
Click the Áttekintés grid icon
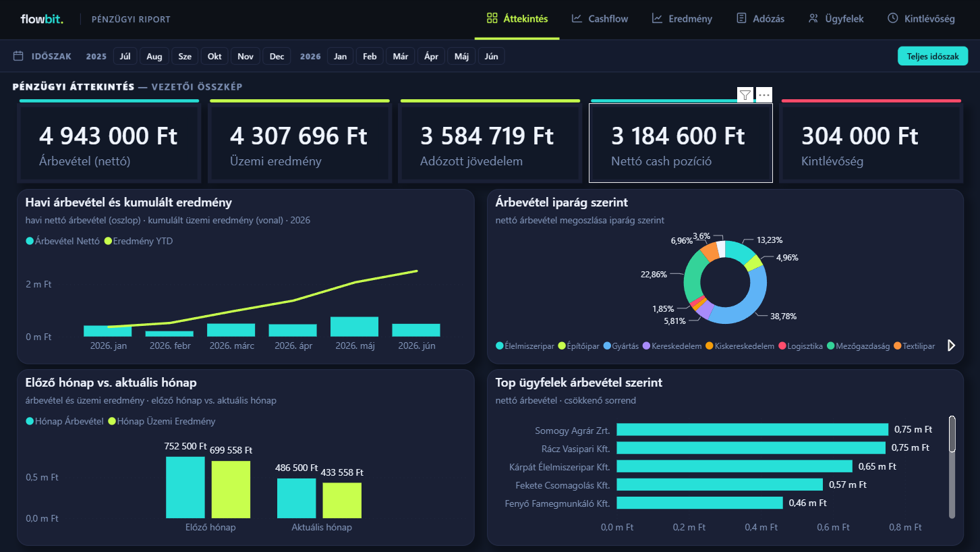point(492,18)
